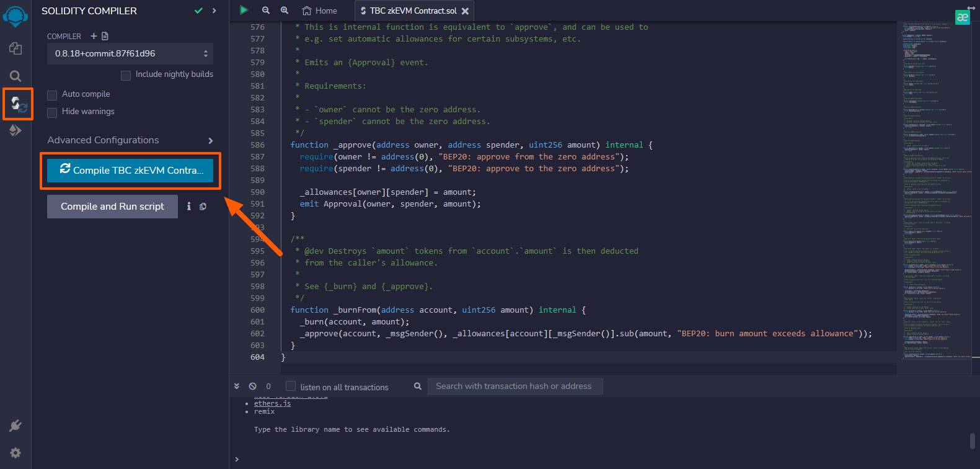
Task: Open the Remix logo home icon
Action: (x=15, y=16)
